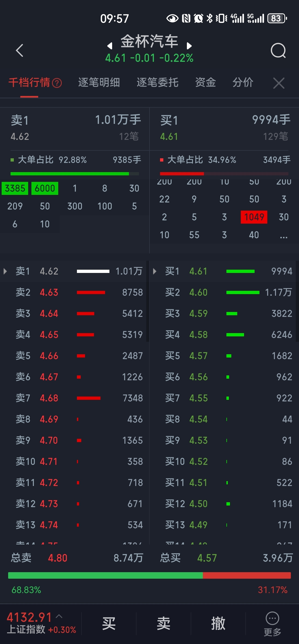This screenshot has width=299, height=644.
Task: Select the 买4 4.58 row
Action: pyautogui.click(x=224, y=335)
